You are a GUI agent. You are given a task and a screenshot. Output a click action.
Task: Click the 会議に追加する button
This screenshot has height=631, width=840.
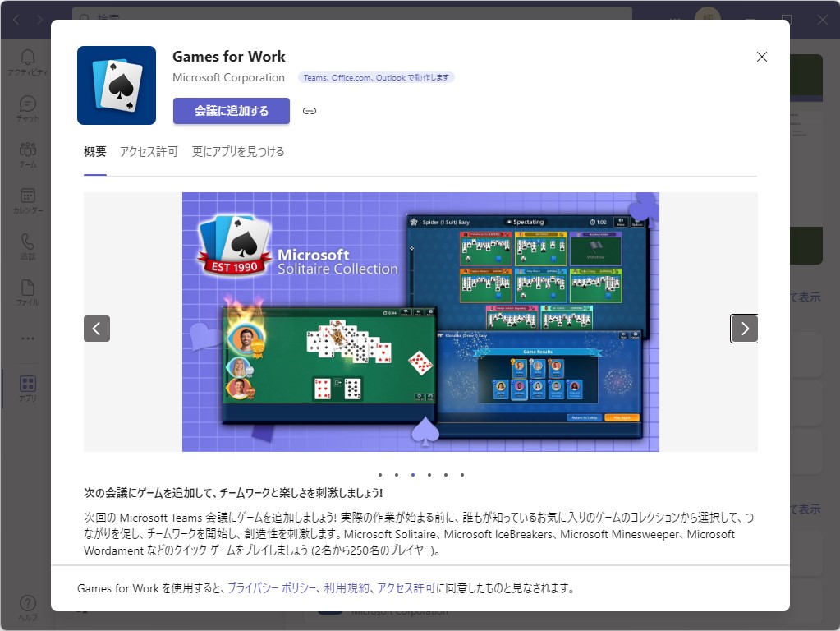(231, 109)
